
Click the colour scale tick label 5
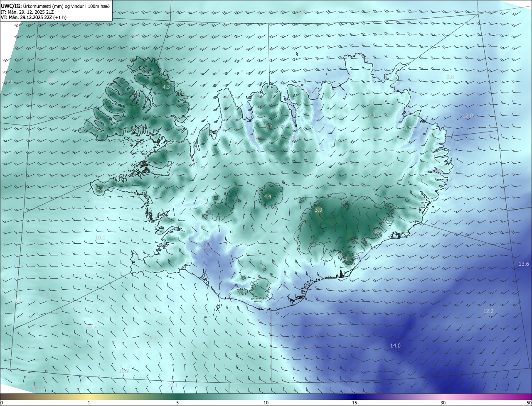(x=177, y=403)
